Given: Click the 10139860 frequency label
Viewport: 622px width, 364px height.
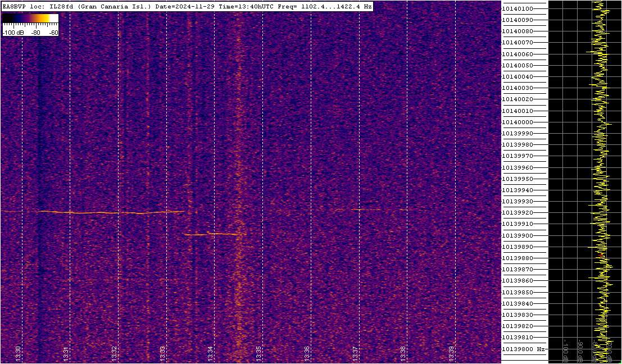Looking at the screenshot, I should (517, 281).
